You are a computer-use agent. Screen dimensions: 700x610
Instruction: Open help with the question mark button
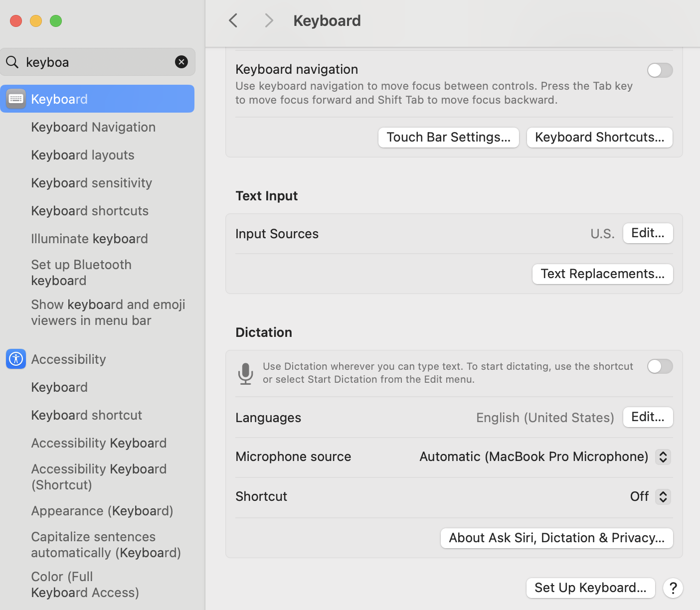pyautogui.click(x=673, y=588)
